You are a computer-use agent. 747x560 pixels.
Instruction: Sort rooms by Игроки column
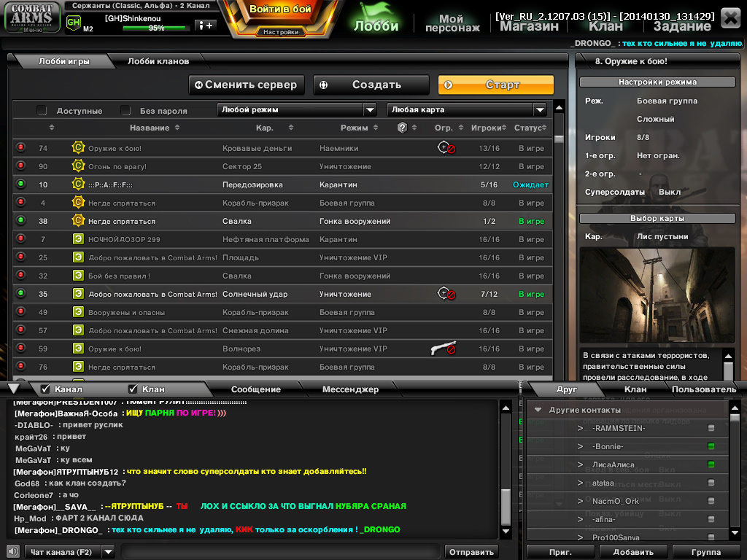click(489, 128)
